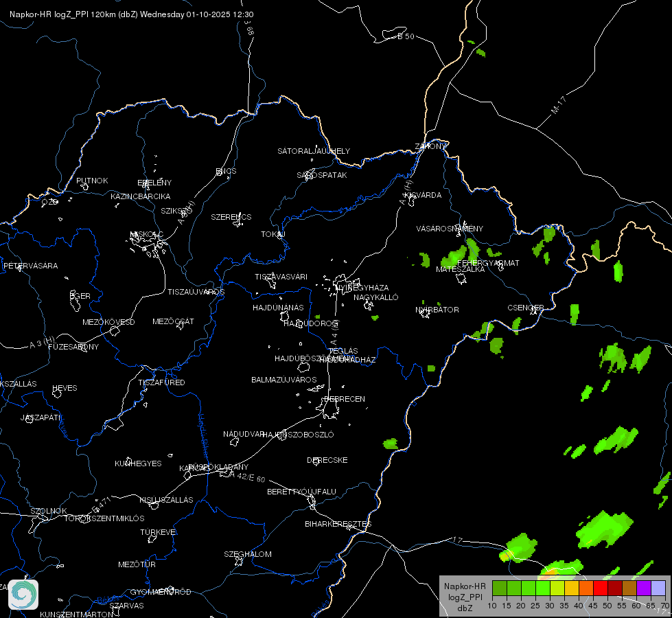Click the TISZAFÜRED label

(161, 382)
